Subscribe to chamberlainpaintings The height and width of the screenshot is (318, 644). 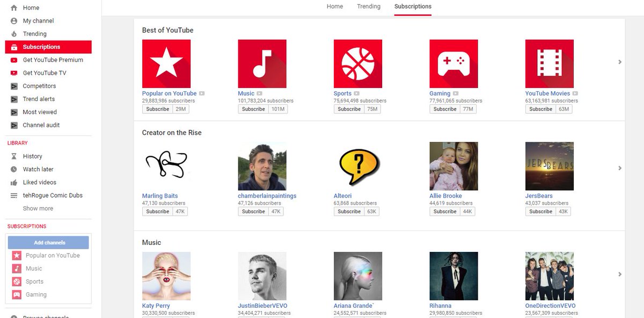pyautogui.click(x=253, y=212)
